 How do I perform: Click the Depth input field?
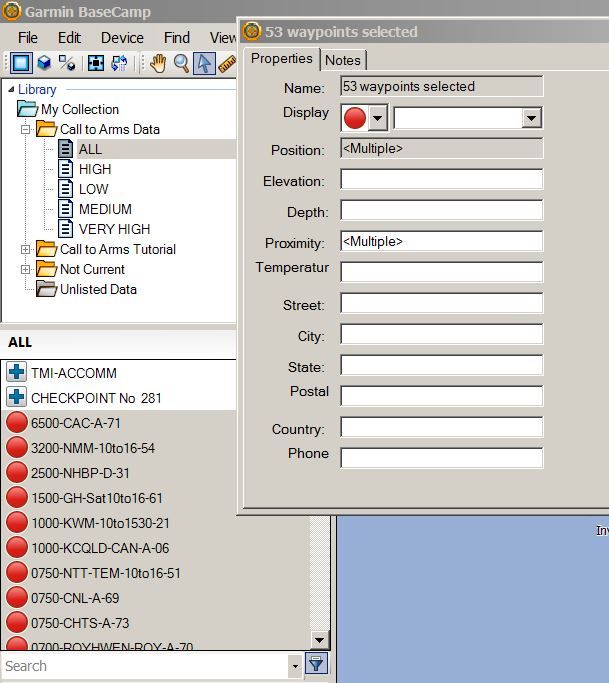coord(441,210)
